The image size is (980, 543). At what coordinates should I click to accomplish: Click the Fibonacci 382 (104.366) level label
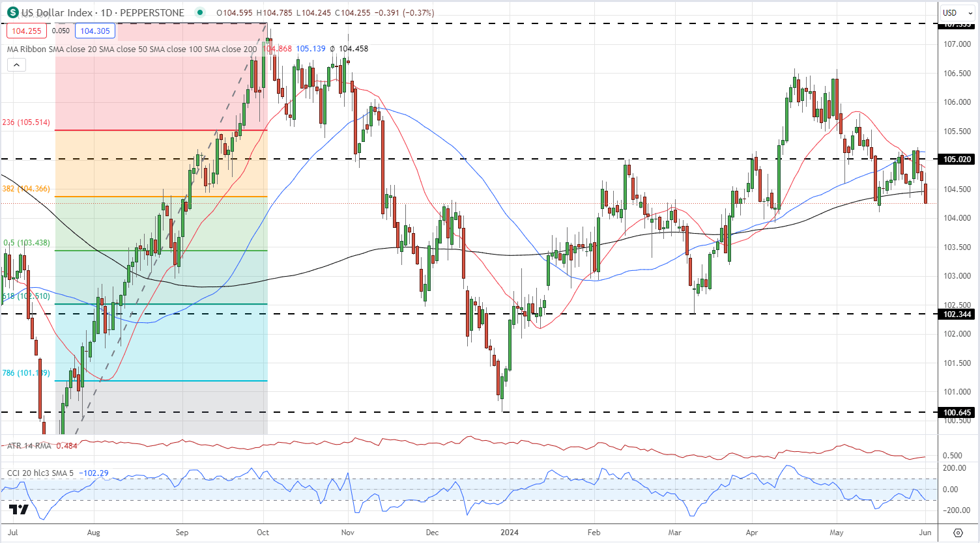(x=26, y=189)
